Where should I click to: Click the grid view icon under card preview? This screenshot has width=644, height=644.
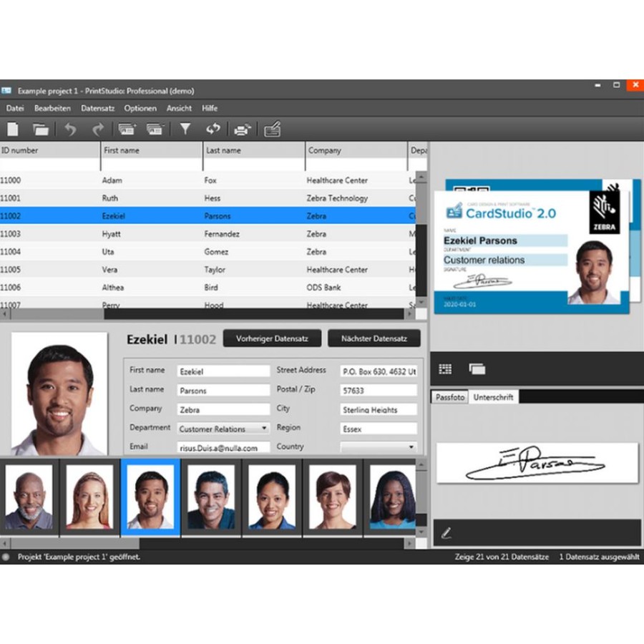click(x=445, y=369)
